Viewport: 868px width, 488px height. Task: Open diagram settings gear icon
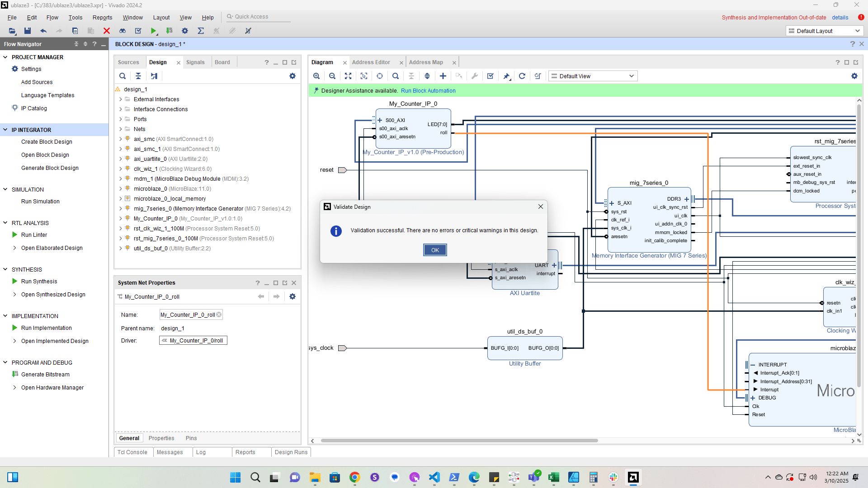coord(854,76)
